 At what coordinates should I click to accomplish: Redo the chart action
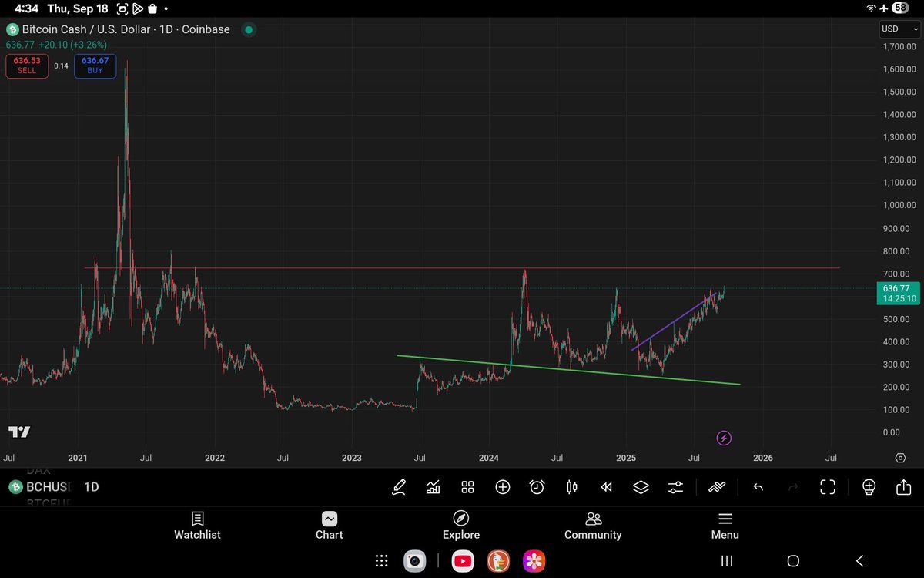(x=793, y=487)
